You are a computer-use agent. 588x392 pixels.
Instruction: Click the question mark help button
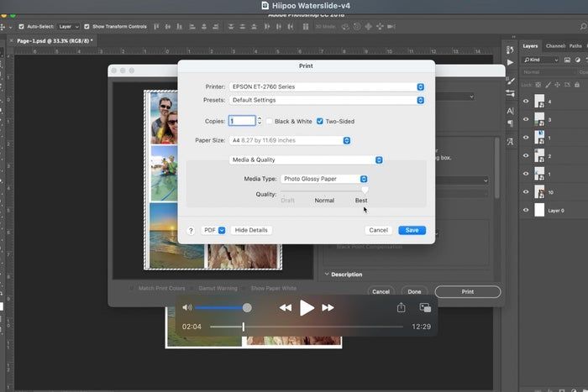191,231
